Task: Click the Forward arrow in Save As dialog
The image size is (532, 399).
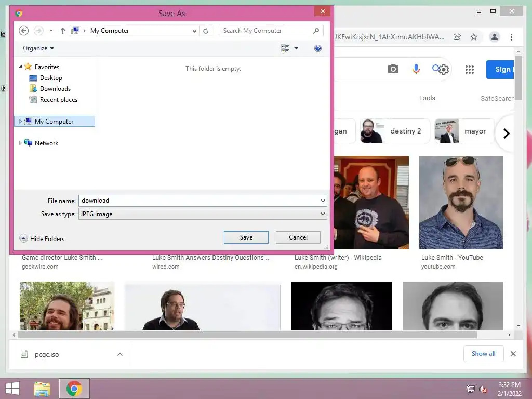Action: point(38,31)
